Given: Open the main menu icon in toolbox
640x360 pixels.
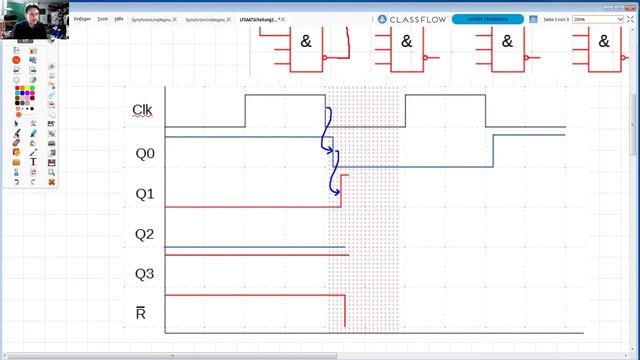Looking at the screenshot, I should click(16, 50).
